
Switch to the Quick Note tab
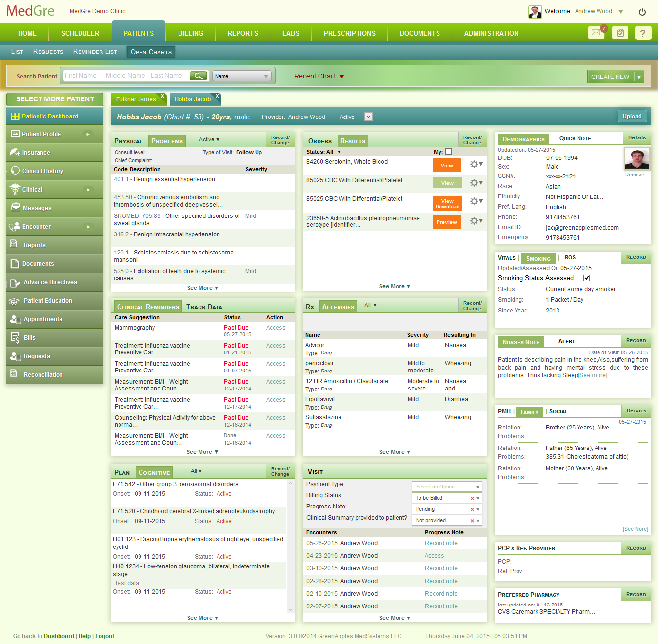pyautogui.click(x=575, y=138)
